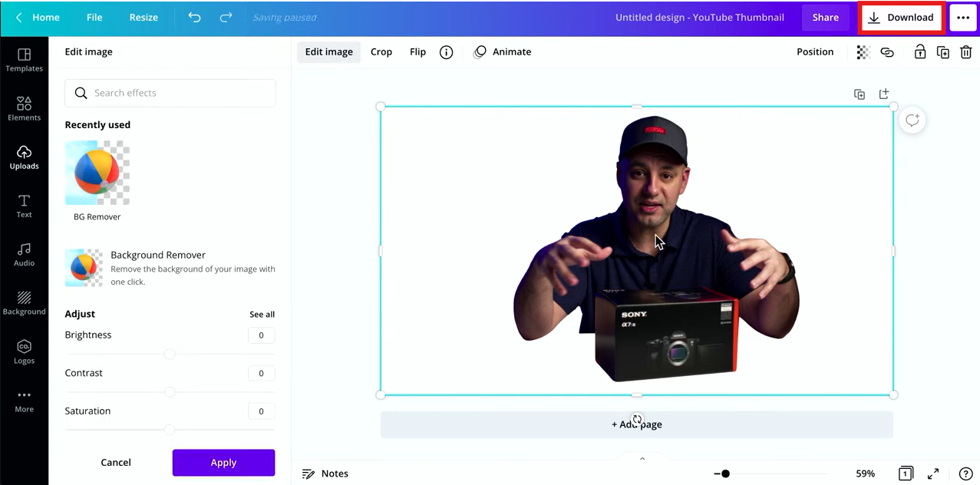This screenshot has width=980, height=485.
Task: Click the Download button
Action: click(x=902, y=17)
